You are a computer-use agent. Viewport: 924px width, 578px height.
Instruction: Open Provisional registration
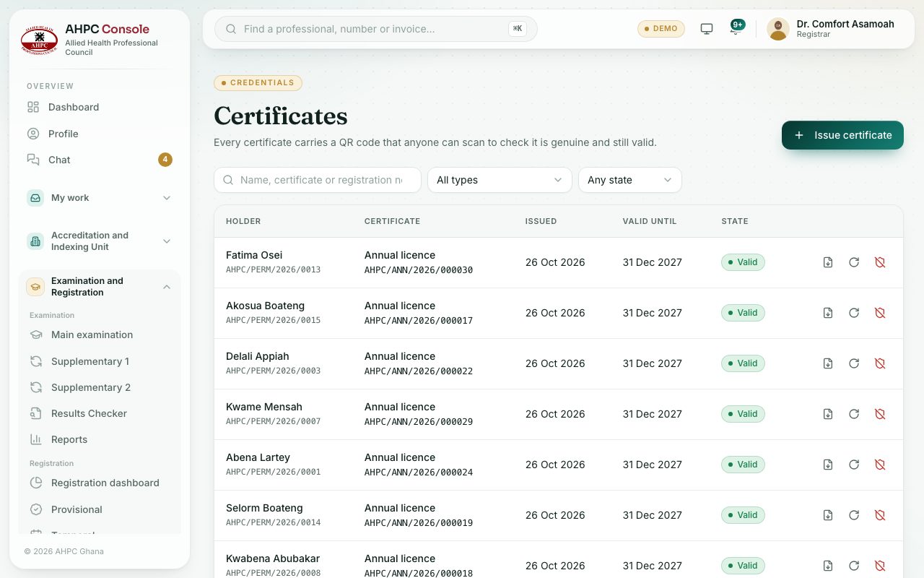click(100, 509)
